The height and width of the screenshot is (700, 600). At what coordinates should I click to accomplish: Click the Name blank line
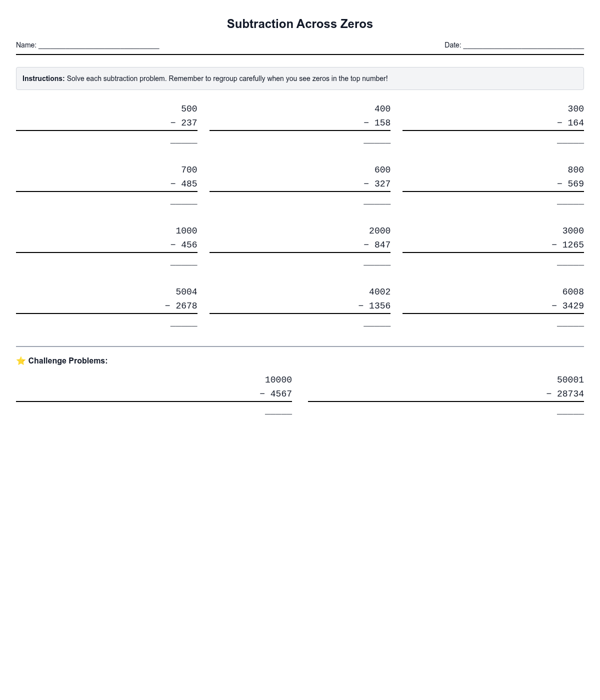[x=98, y=45]
